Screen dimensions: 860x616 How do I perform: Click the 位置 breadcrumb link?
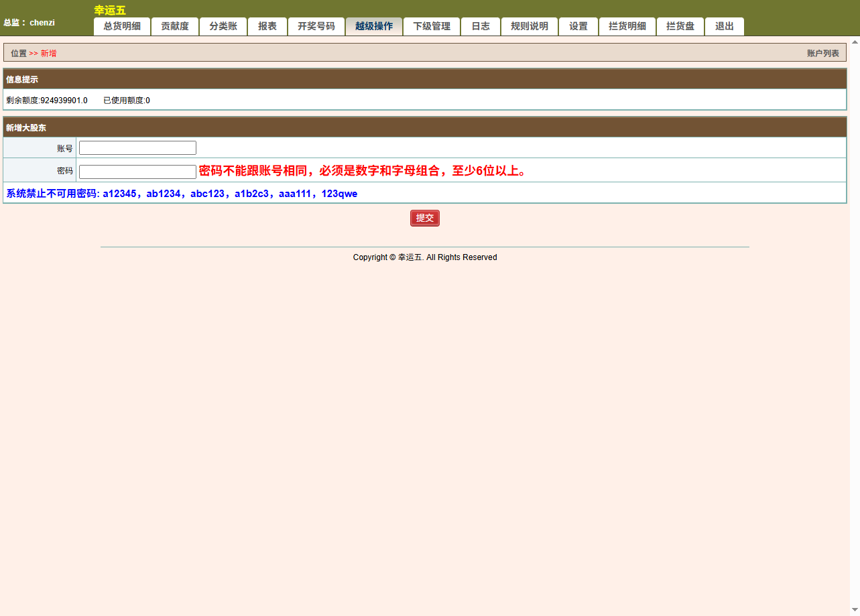pos(19,54)
